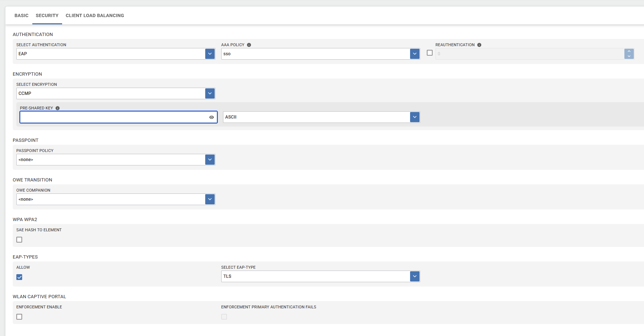Click the AAA Policy info icon
This screenshot has width=644, height=336.
click(249, 45)
